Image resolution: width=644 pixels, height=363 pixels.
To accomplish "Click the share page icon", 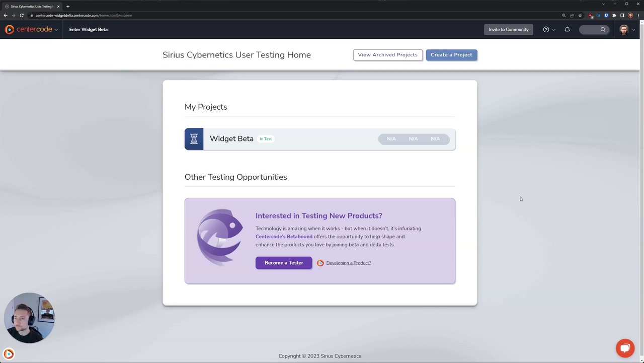I will (x=572, y=16).
